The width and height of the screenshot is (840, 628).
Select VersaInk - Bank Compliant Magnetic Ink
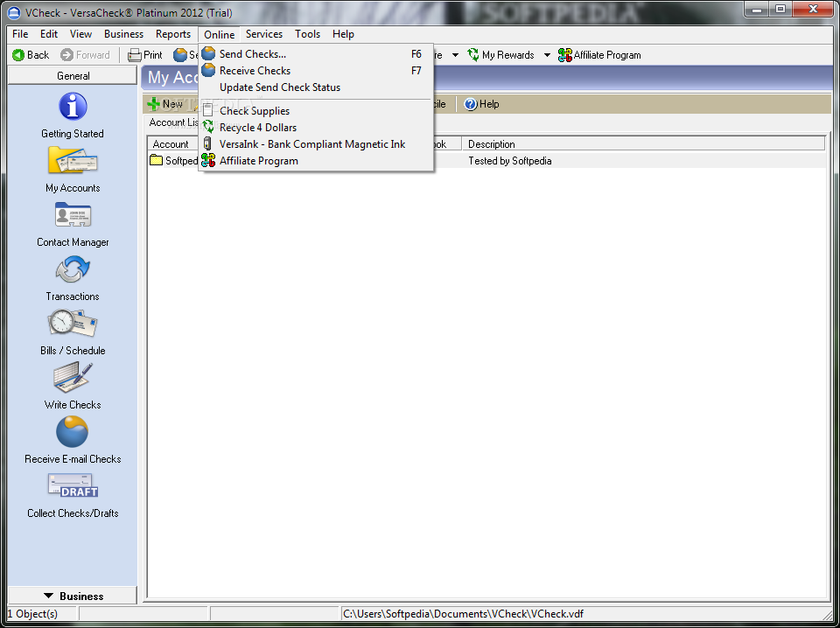316,144
